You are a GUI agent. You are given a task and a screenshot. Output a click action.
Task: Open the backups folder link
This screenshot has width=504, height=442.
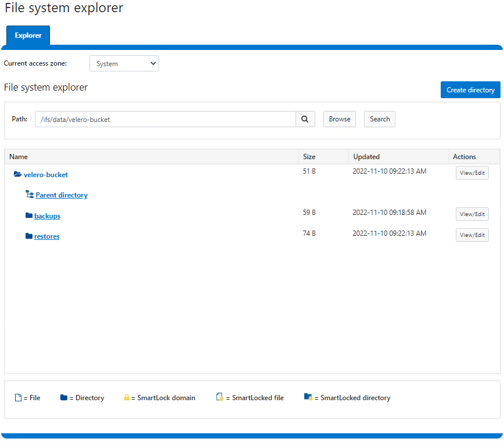(47, 215)
